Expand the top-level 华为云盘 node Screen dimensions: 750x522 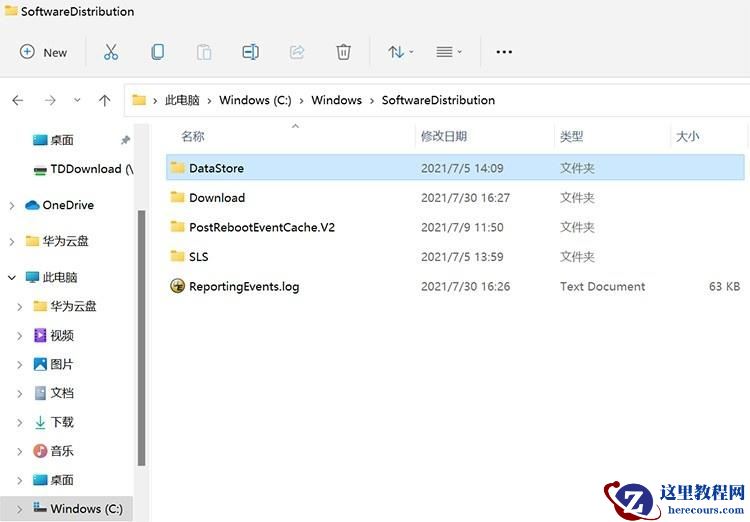12,242
